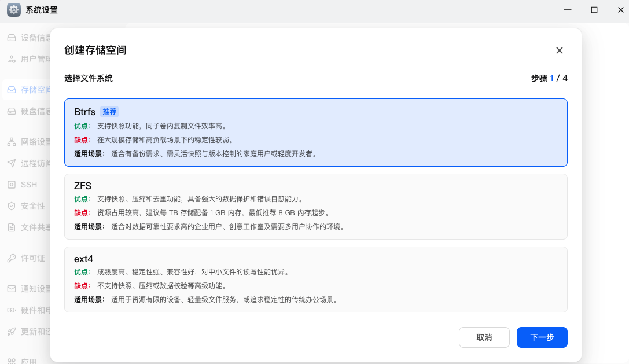This screenshot has width=629, height=364.
Task: Click the SSH terminal icon
Action: pyautogui.click(x=13, y=184)
